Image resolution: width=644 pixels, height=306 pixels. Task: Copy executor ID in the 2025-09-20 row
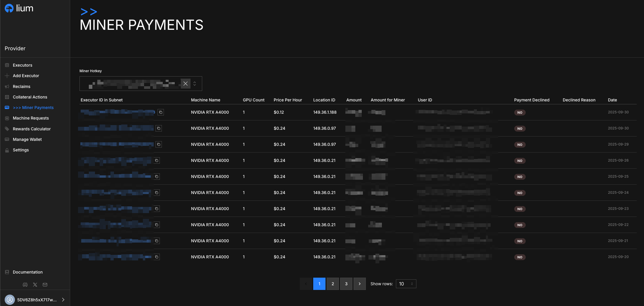pos(157,257)
